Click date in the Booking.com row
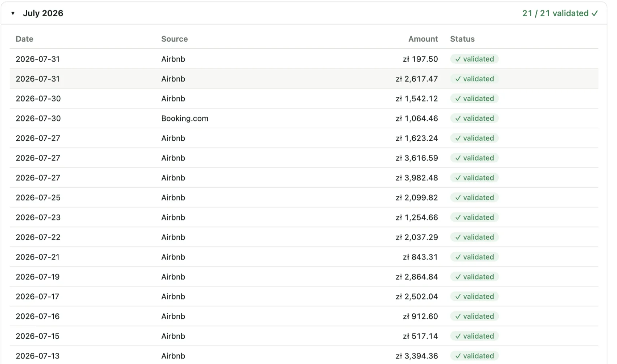The image size is (617, 364). pos(38,118)
